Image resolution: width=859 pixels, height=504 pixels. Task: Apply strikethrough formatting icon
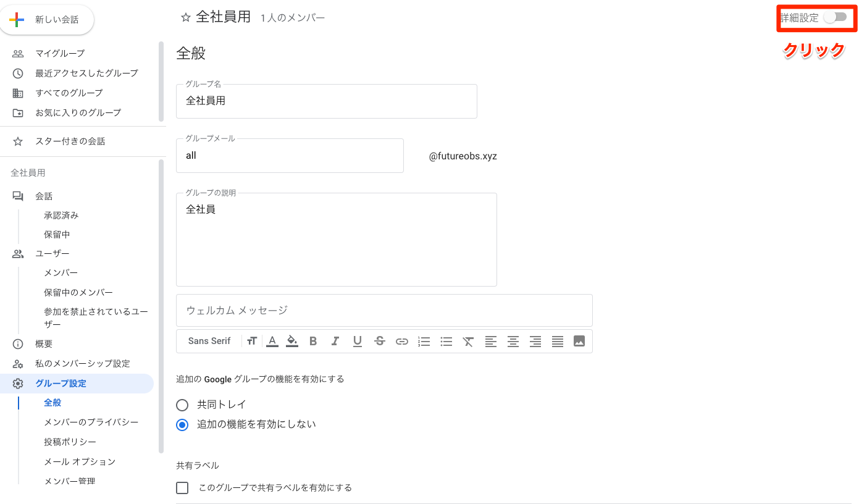(380, 341)
